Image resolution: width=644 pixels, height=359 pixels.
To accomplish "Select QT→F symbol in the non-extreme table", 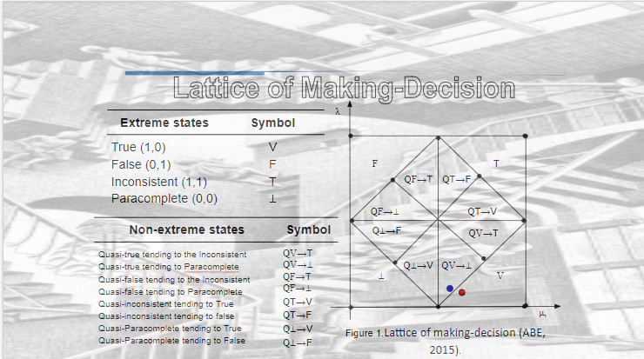I will tap(297, 315).
